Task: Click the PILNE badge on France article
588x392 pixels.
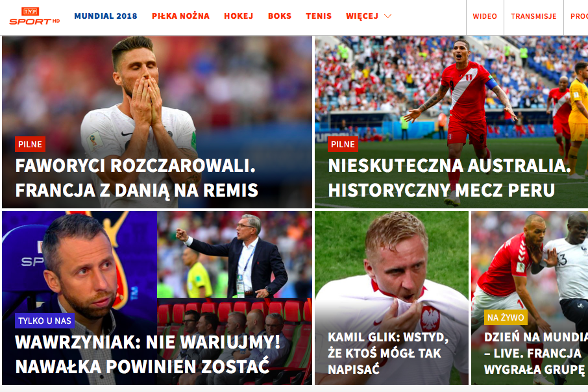Action: click(x=30, y=144)
